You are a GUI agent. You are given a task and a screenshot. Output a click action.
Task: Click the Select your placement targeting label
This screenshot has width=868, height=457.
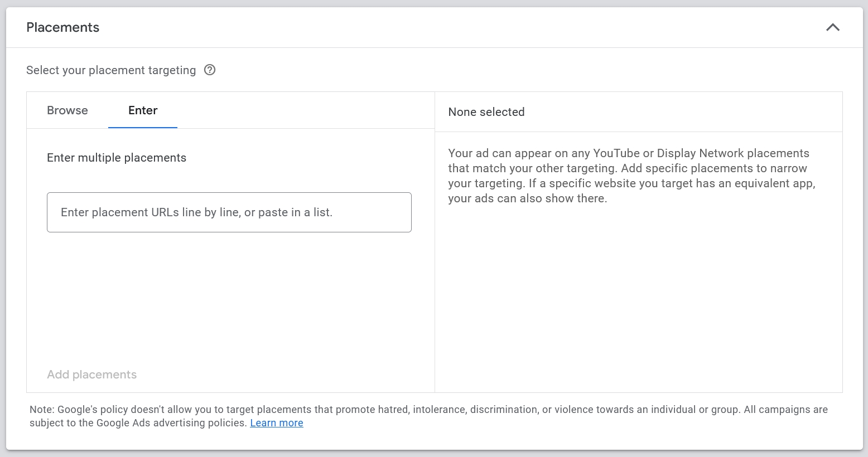click(111, 70)
